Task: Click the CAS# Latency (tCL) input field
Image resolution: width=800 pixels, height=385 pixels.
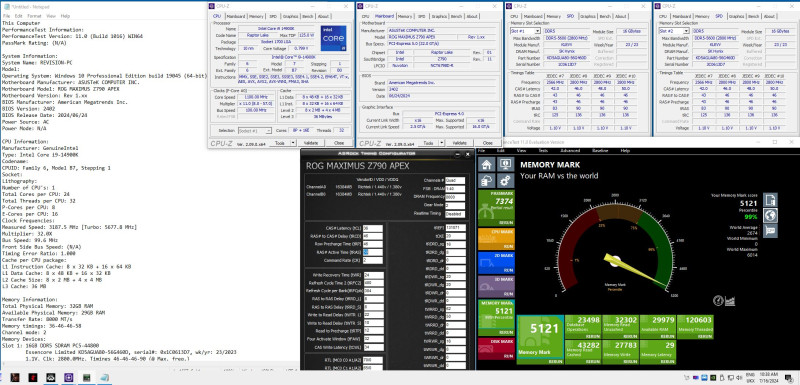Action: [x=372, y=228]
